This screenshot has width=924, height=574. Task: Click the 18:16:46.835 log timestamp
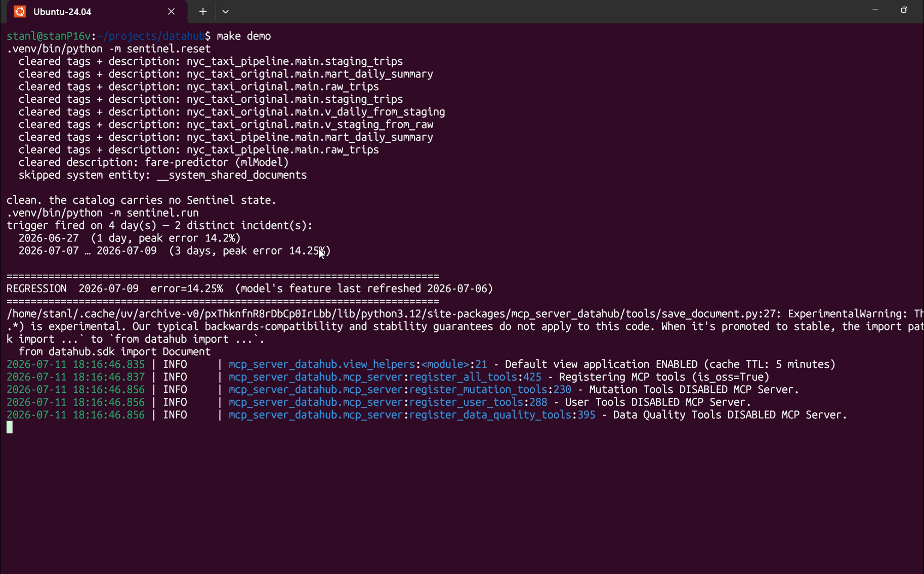[x=109, y=364]
